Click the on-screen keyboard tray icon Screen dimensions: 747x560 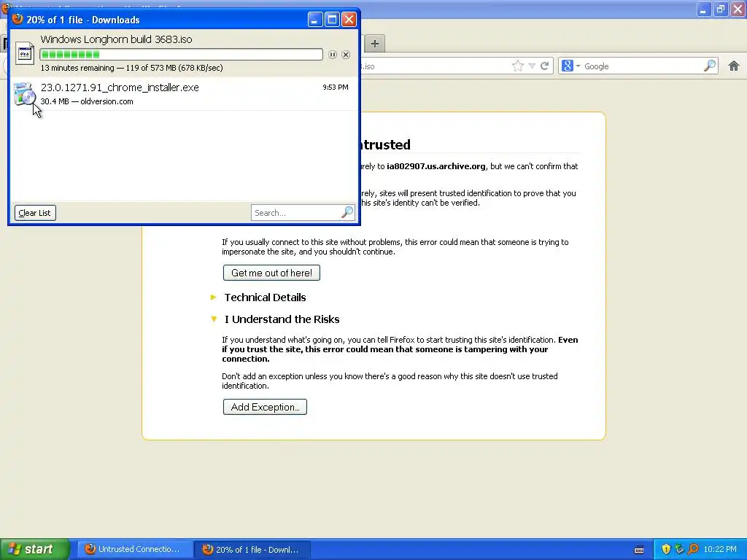tap(639, 550)
